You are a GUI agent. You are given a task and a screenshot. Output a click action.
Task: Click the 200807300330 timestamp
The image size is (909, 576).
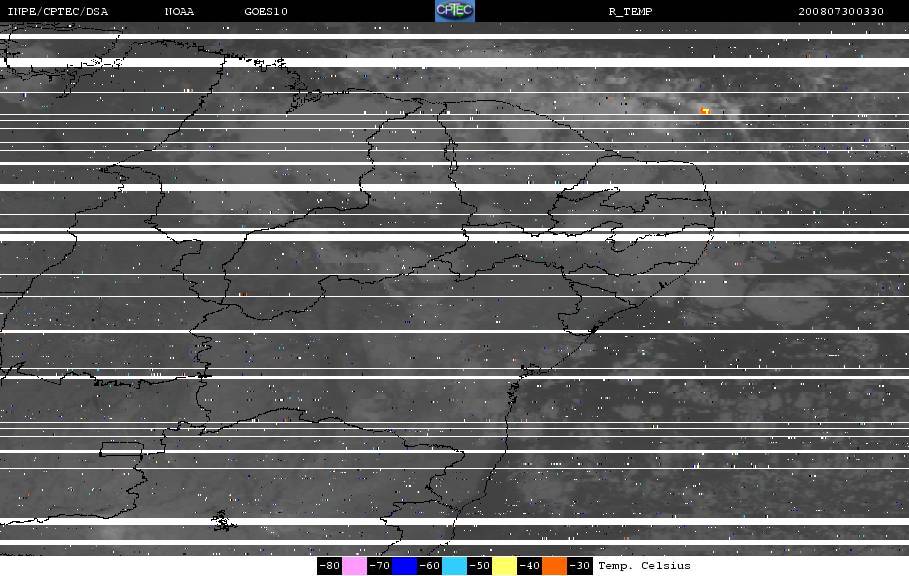tap(841, 12)
